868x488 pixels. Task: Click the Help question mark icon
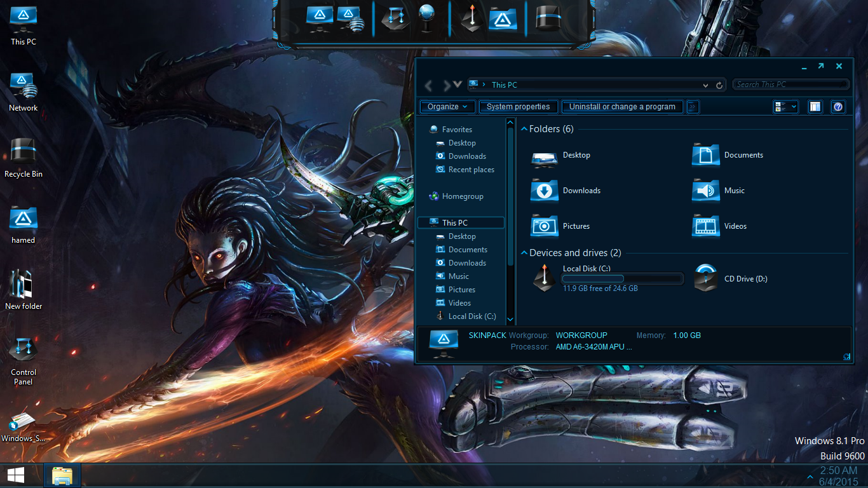837,107
